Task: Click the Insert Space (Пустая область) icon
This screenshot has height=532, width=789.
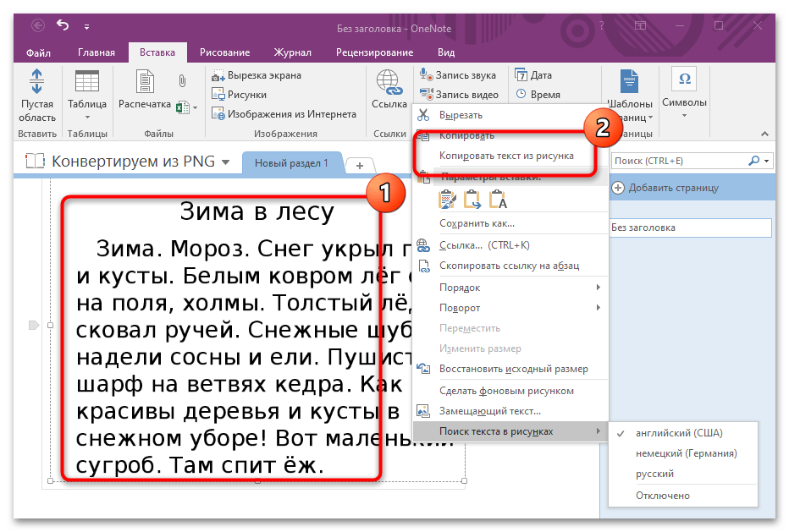Action: 37,82
